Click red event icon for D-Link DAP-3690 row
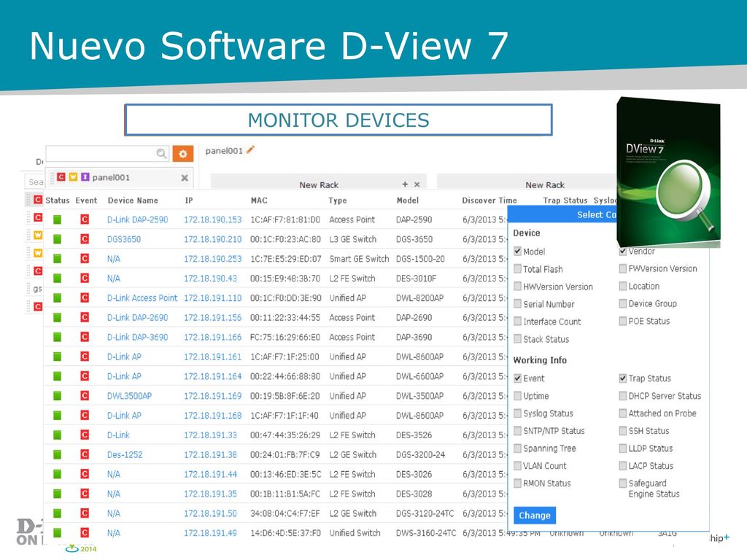747x560 pixels. pyautogui.click(x=85, y=337)
